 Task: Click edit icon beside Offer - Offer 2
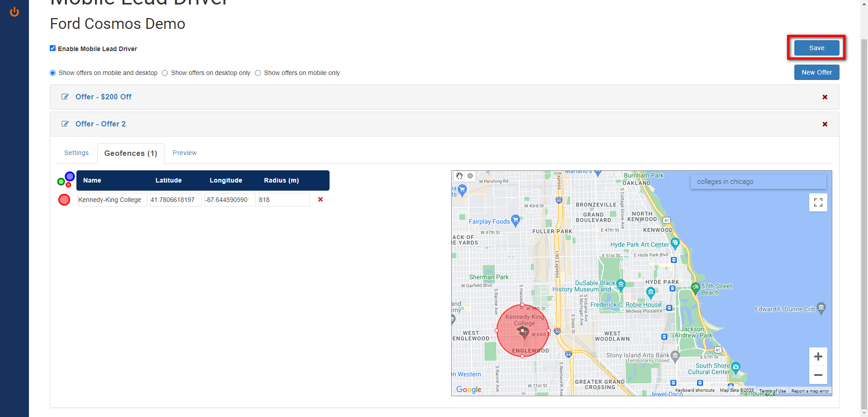click(65, 124)
